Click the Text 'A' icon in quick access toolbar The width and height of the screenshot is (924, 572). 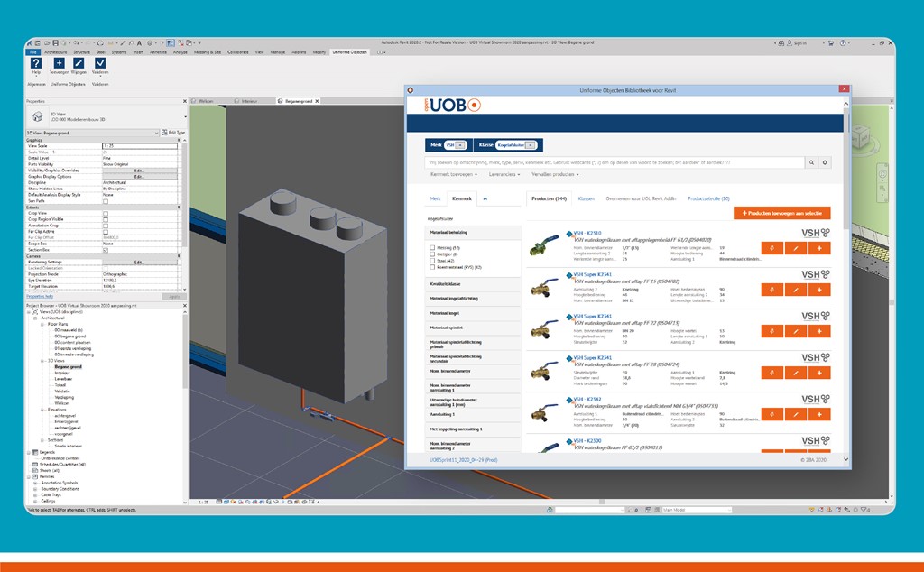(x=140, y=43)
